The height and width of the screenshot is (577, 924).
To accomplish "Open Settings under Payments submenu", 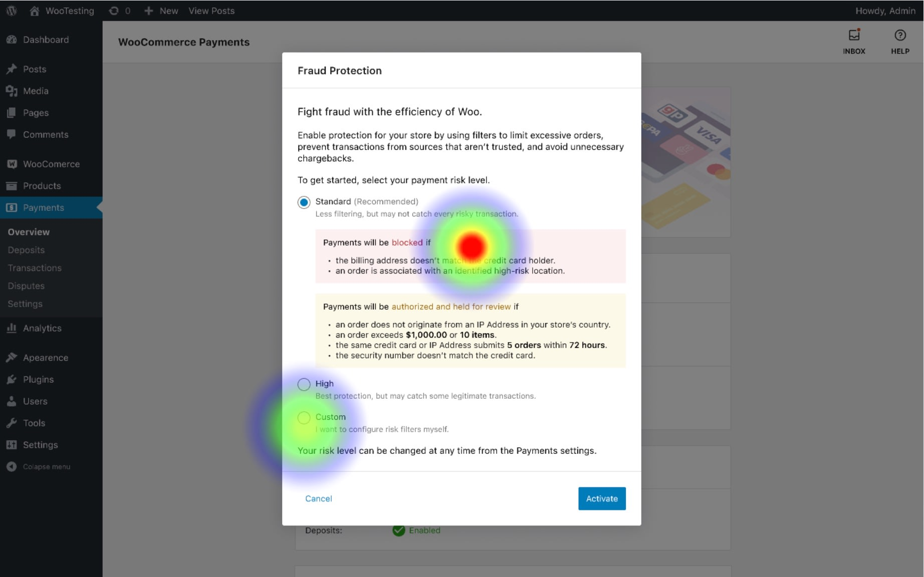I will (25, 304).
